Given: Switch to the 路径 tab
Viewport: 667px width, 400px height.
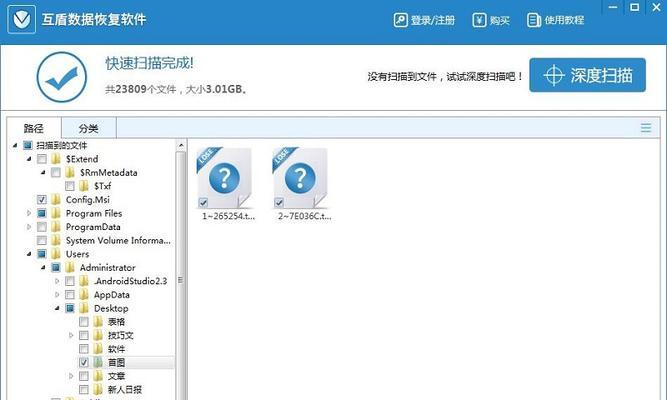Looking at the screenshot, I should (x=34, y=128).
